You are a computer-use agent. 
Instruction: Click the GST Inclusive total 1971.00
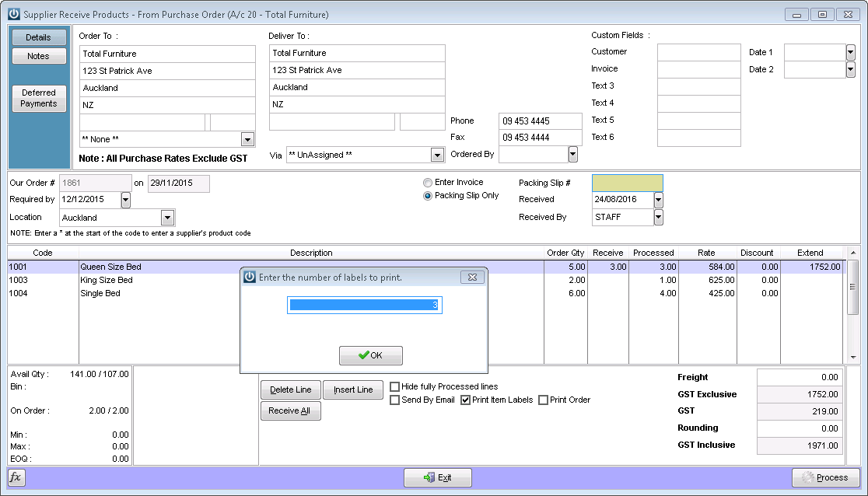(800, 445)
